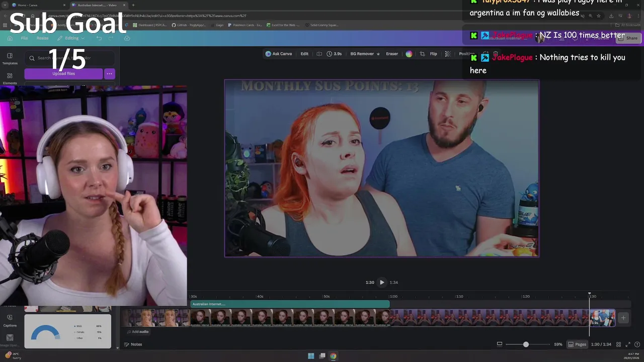Play the video preview
The image size is (644, 362).
[x=382, y=283]
